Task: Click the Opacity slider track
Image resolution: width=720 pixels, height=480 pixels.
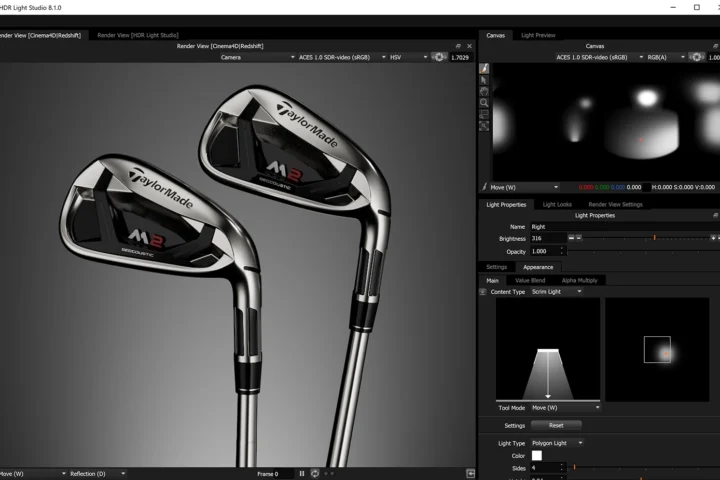Action: coord(645,251)
